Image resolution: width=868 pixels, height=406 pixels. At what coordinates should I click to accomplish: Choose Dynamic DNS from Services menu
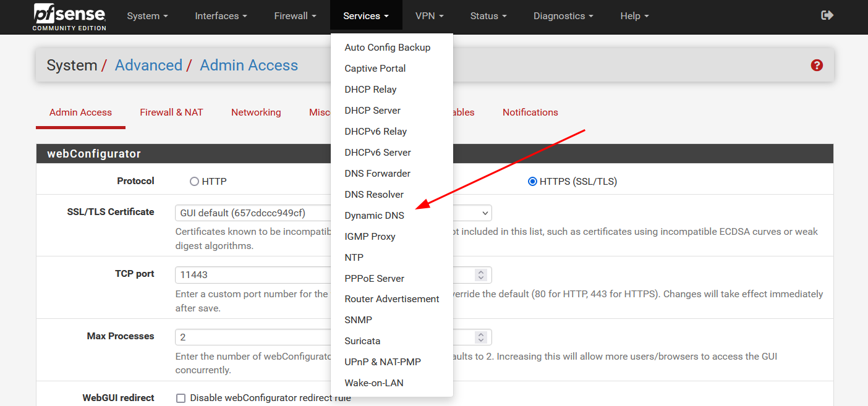(374, 216)
